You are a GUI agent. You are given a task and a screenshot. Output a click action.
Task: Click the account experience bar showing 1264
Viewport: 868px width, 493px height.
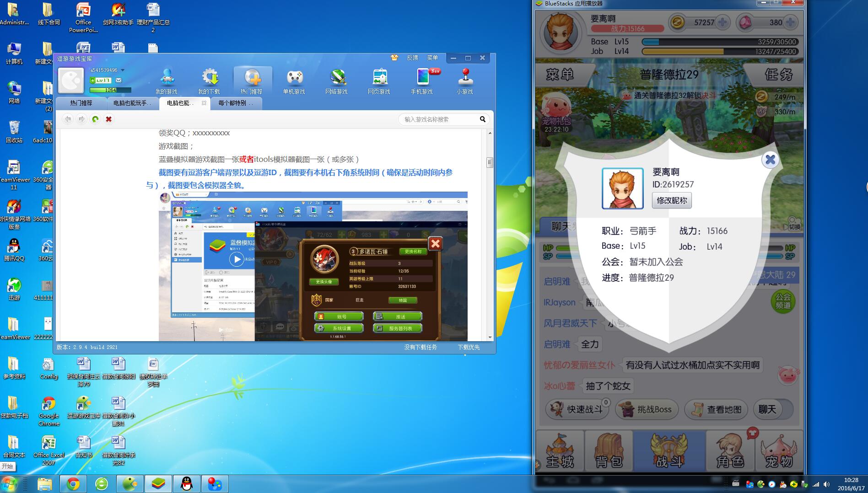(x=110, y=90)
